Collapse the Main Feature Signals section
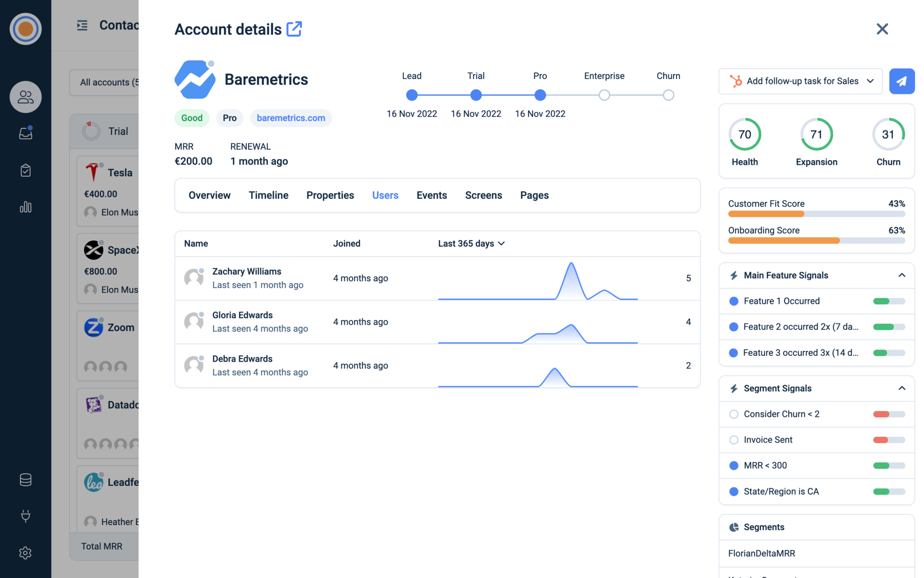 902,275
